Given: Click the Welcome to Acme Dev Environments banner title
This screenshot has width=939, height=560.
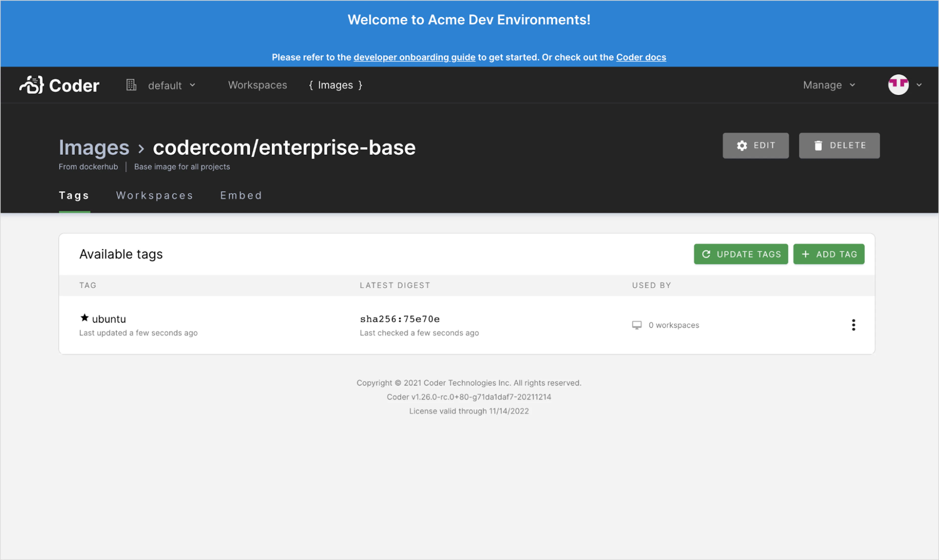Looking at the screenshot, I should click(469, 20).
